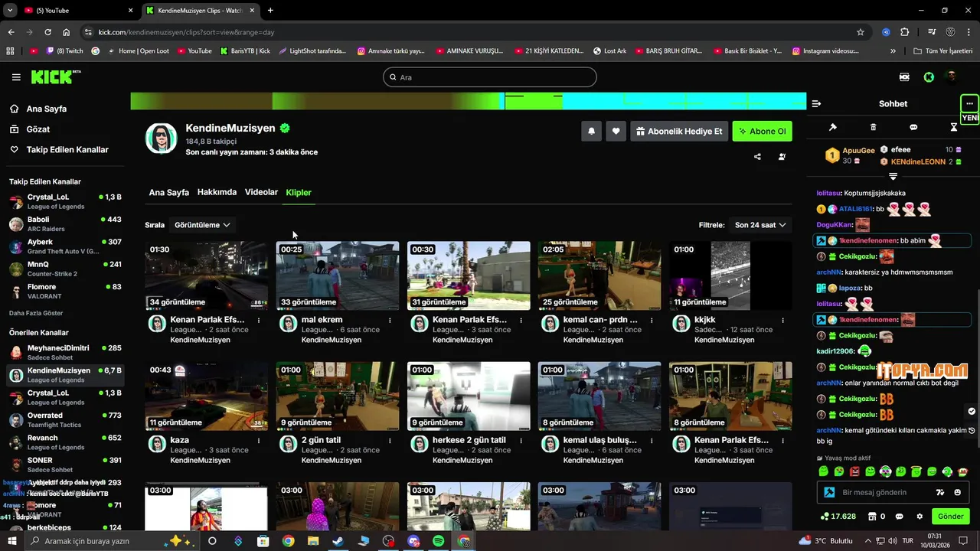
Task: Open Chrome extensions puzzle icon
Action: click(905, 32)
